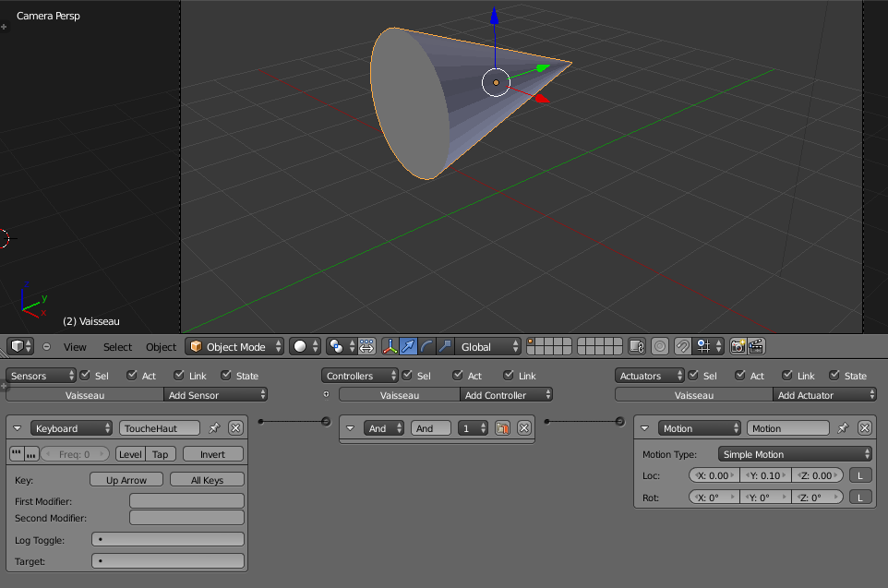
Task: Delete the Motion actuator
Action: (865, 428)
